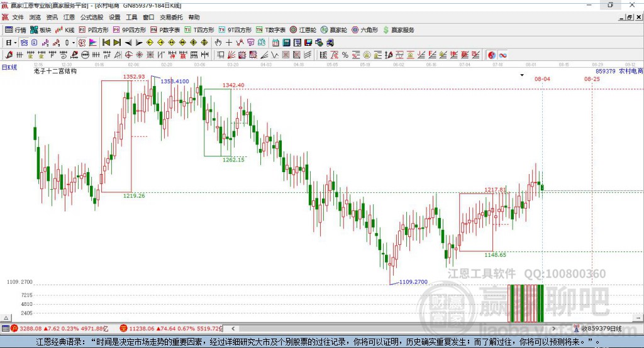Viewport: 644px width, 348px height.
Task: Expand the 日 period dropdown arrow
Action: pyautogui.click(x=15, y=43)
